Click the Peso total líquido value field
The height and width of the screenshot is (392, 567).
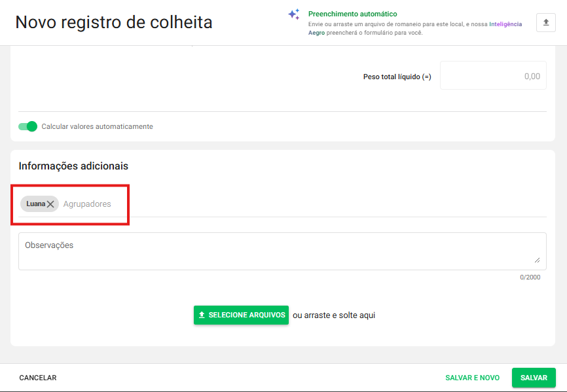(492, 76)
